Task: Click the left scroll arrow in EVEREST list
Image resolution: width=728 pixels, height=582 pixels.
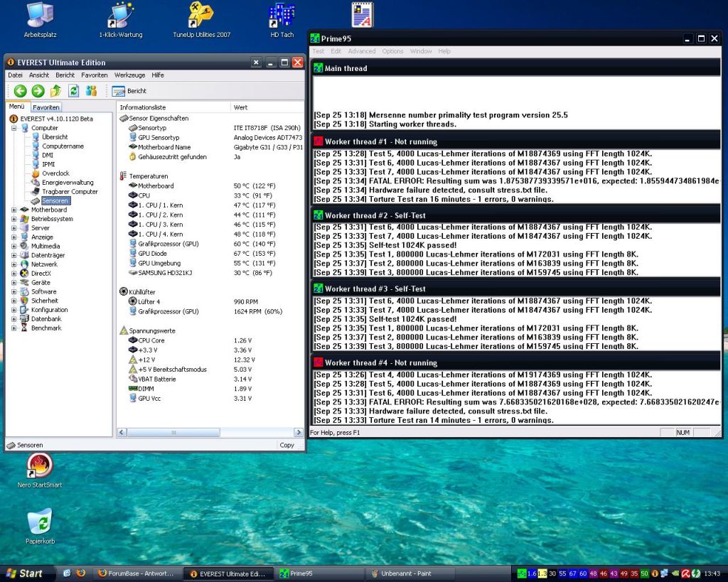Action: (122, 433)
